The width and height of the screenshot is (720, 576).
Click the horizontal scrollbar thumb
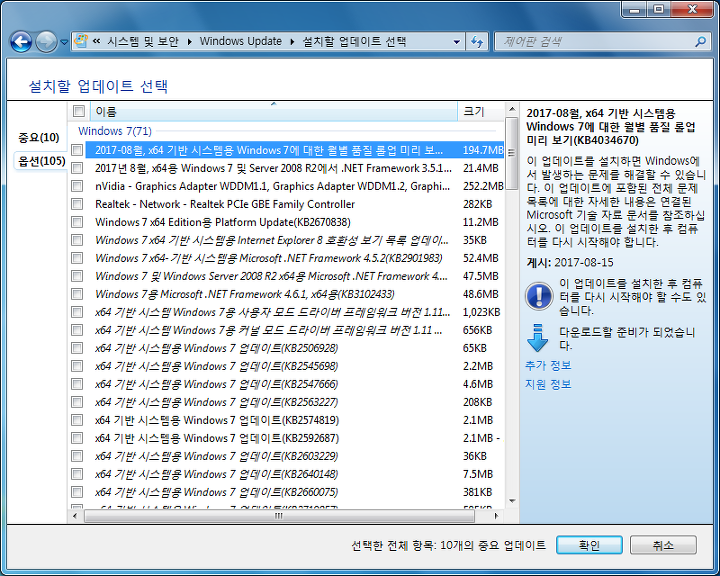coord(279,516)
